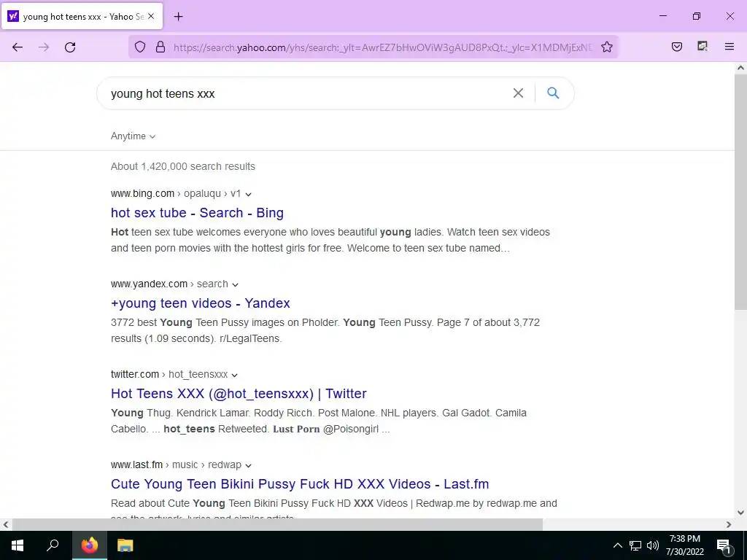Screen dimensions: 747x560
Task: Click the horizontal scrollbar right arrow
Action: click(x=729, y=525)
